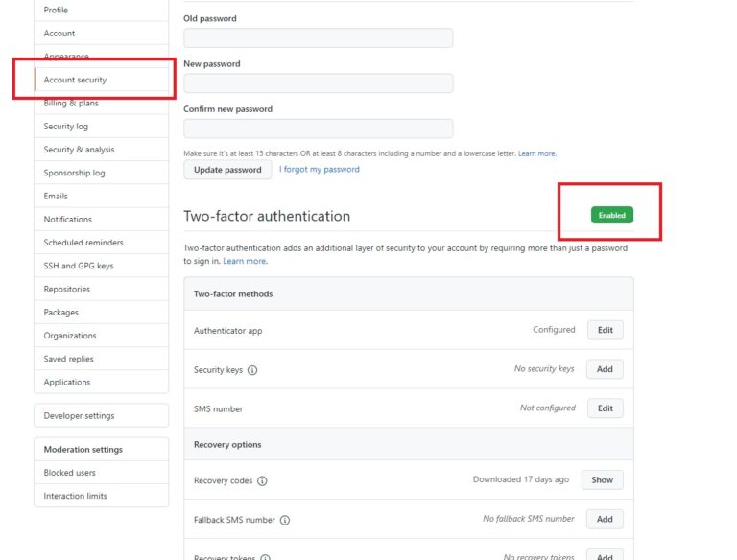Select SSH and GPG keys
Viewport: 737px width, 560px height.
click(x=79, y=266)
